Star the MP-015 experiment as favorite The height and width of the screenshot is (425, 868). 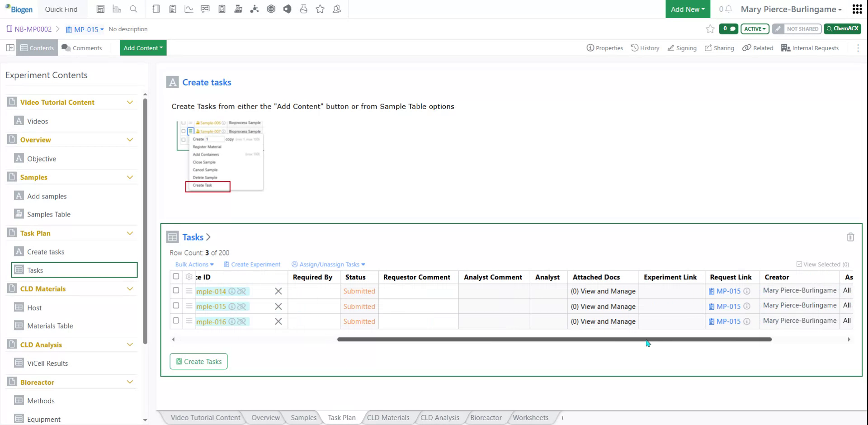(x=710, y=28)
